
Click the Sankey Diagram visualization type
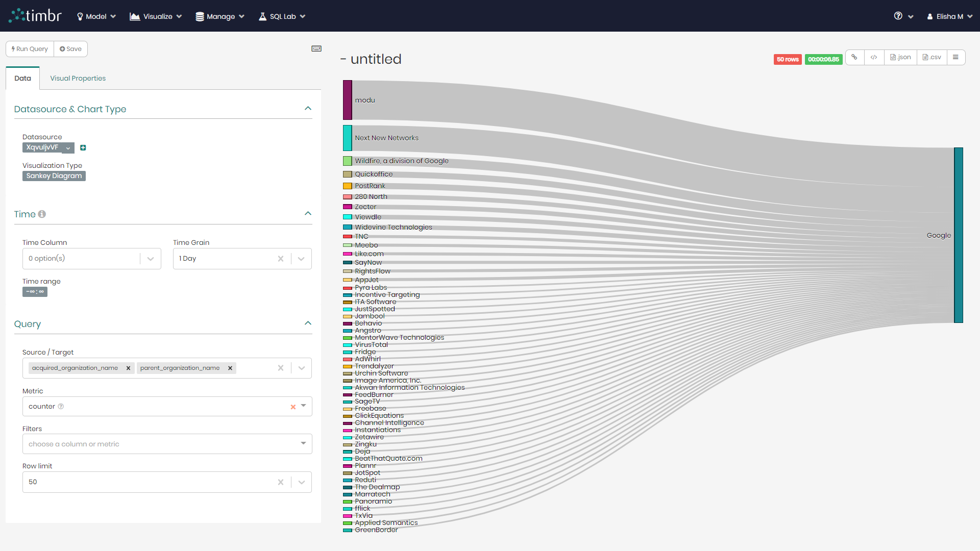(54, 176)
